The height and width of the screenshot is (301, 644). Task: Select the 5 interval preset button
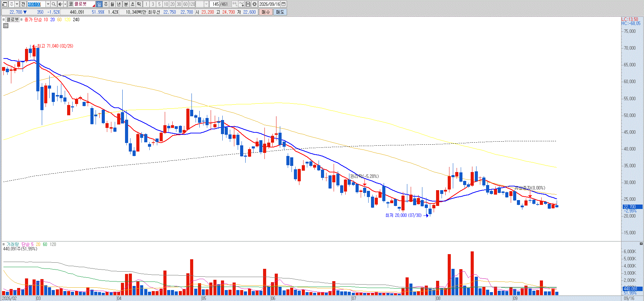[159, 4]
